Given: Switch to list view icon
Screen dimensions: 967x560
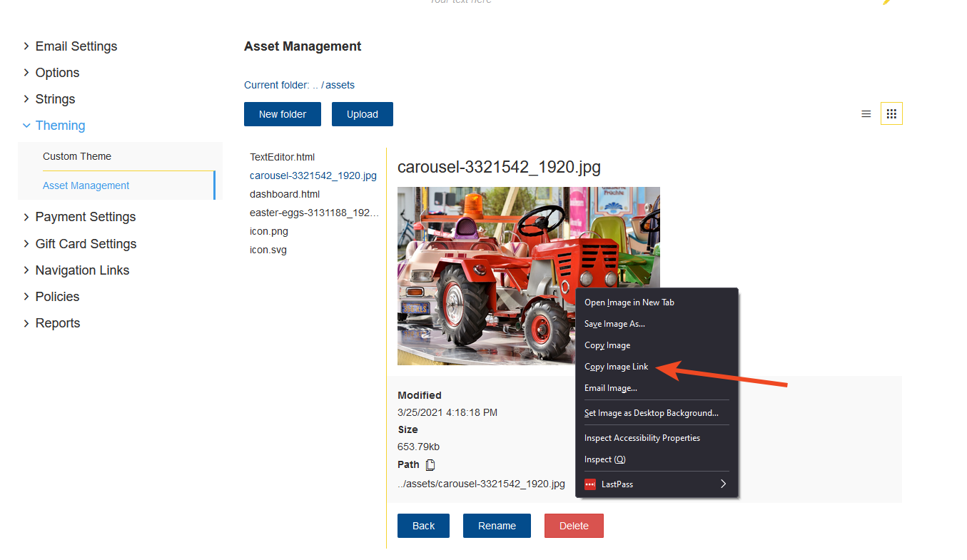Looking at the screenshot, I should tap(866, 114).
